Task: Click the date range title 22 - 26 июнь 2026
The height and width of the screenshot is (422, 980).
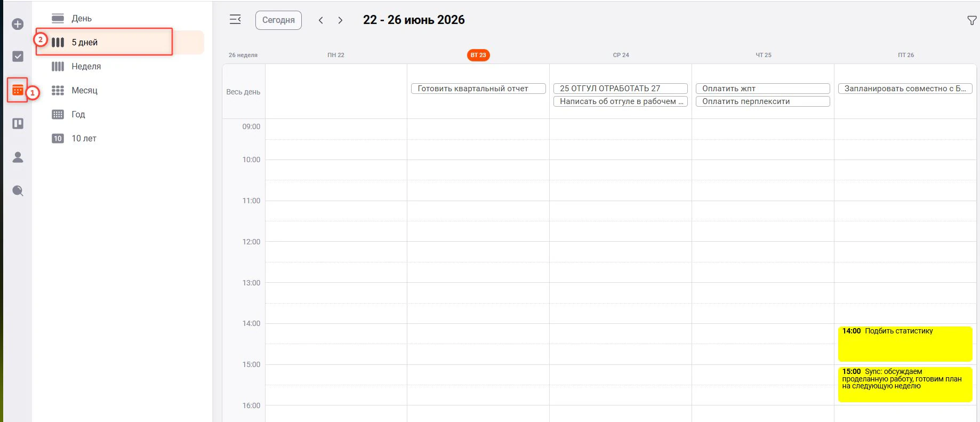Action: (414, 20)
